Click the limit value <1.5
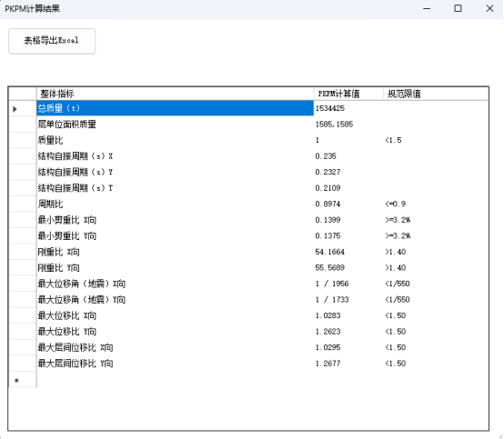 tap(393, 140)
